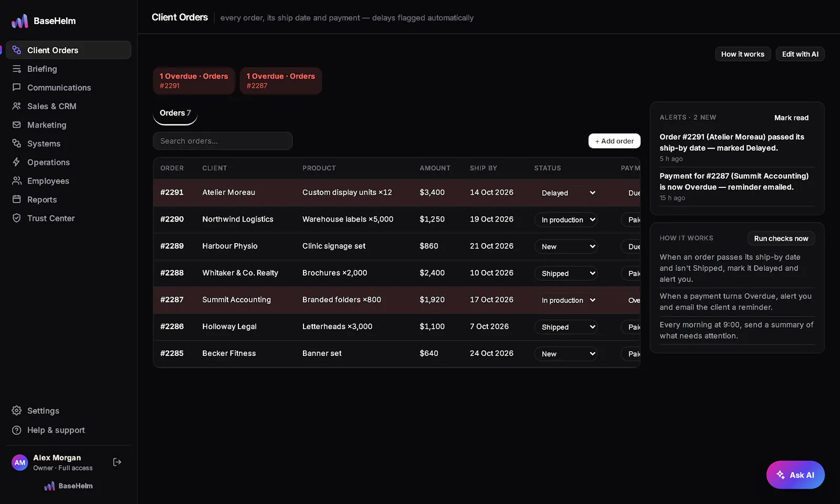Click the Communications chat bubble icon
This screenshot has width=840, height=504.
tap(17, 87)
